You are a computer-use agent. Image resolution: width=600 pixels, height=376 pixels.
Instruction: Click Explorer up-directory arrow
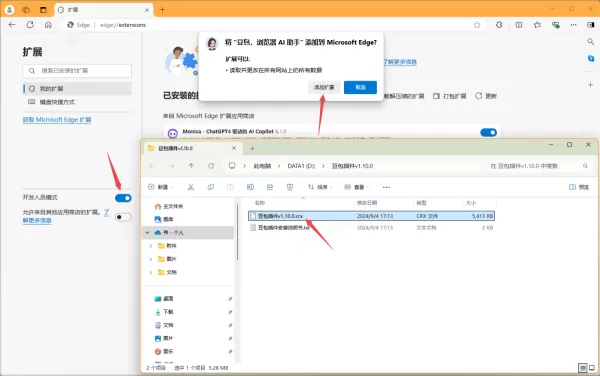tap(191, 166)
